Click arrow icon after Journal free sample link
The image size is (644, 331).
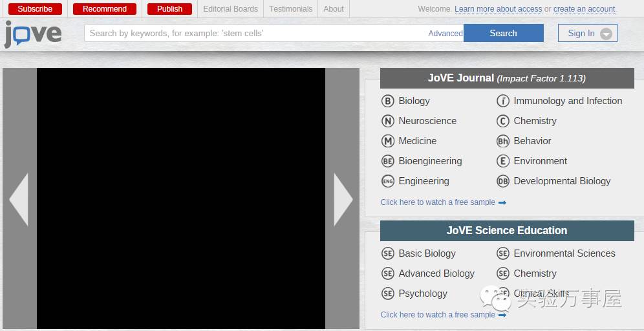[x=502, y=202]
